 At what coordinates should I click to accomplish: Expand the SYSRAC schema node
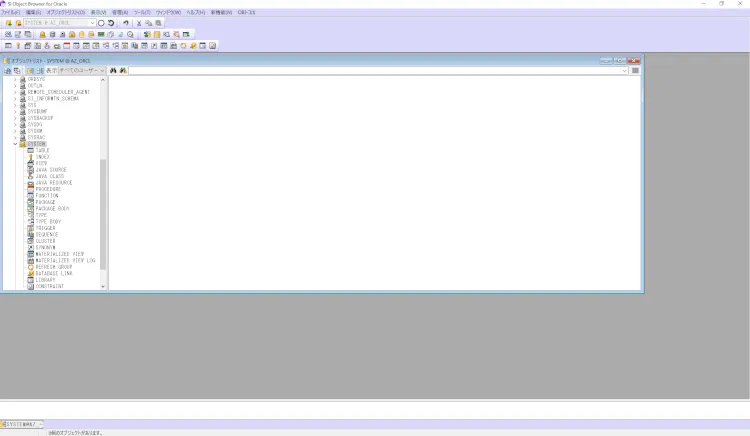pyautogui.click(x=15, y=137)
